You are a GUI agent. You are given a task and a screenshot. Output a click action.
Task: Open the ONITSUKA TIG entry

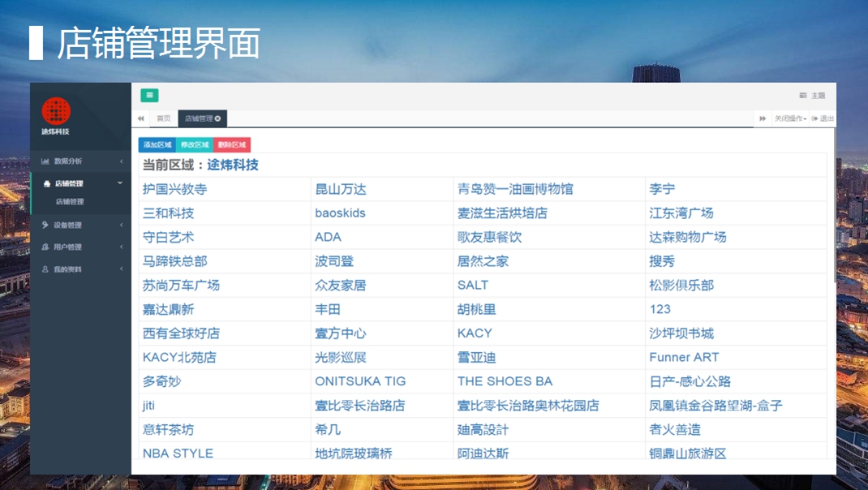(x=360, y=381)
